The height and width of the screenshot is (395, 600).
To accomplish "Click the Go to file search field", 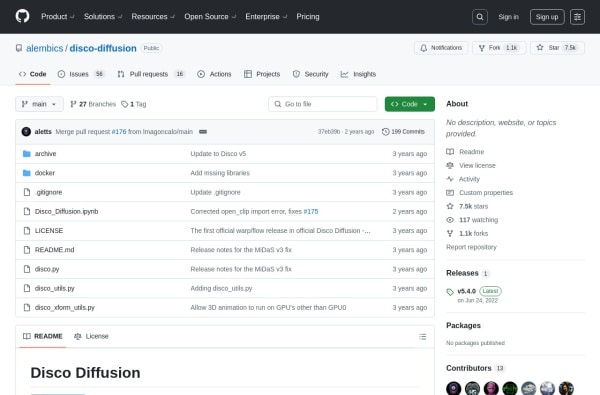I will (323, 104).
